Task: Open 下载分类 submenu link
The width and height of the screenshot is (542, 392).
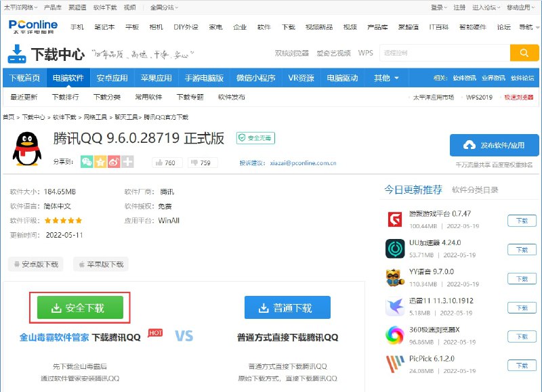Action: 107,97
